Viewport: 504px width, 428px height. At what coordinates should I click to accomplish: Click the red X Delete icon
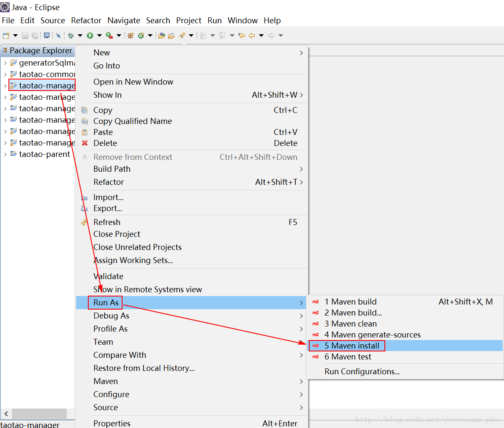point(84,143)
